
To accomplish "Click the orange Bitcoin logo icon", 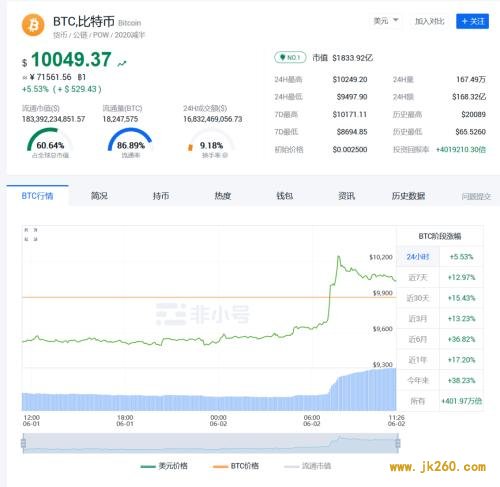I will (33, 25).
